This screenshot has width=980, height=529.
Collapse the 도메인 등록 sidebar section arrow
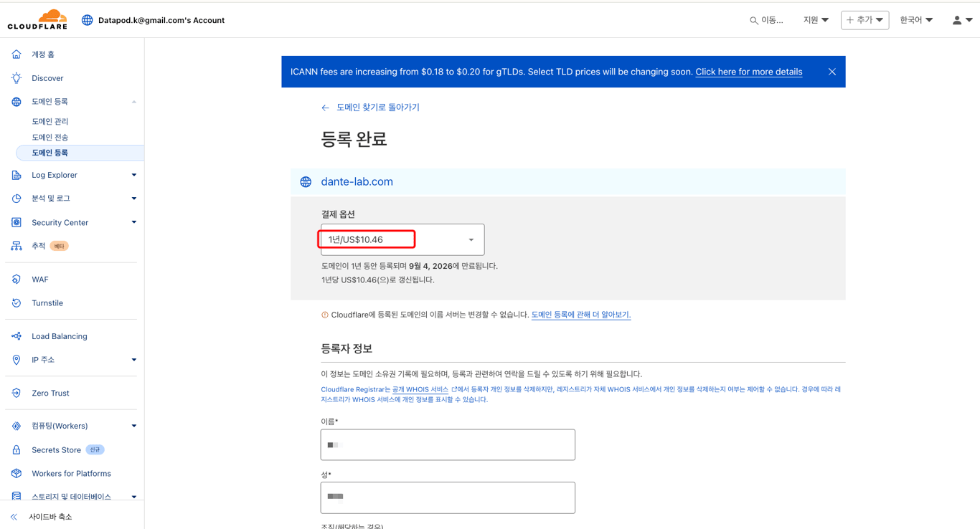pyautogui.click(x=134, y=102)
